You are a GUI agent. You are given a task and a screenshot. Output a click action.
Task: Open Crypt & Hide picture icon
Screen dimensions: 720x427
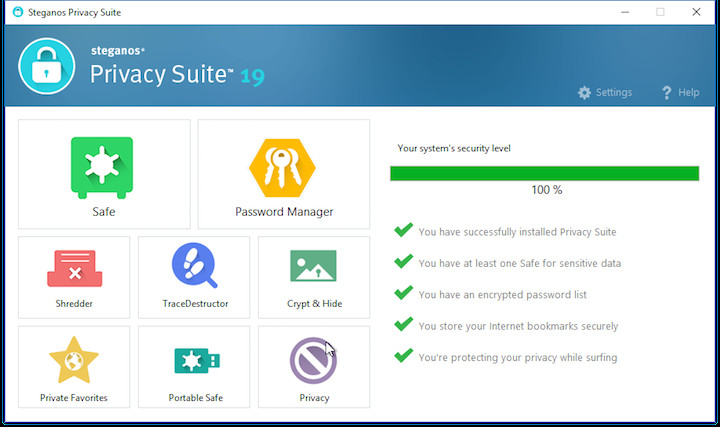314,266
